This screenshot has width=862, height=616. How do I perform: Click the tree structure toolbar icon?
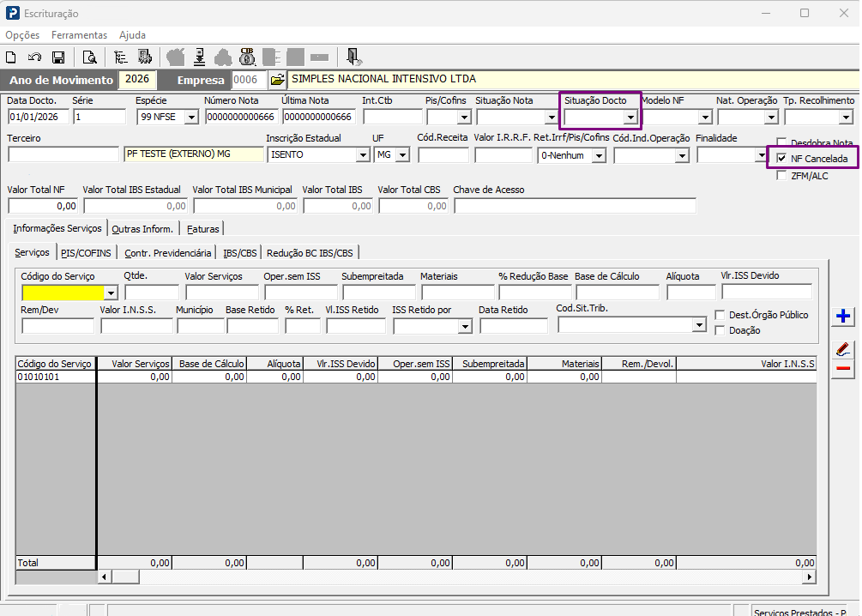click(120, 57)
